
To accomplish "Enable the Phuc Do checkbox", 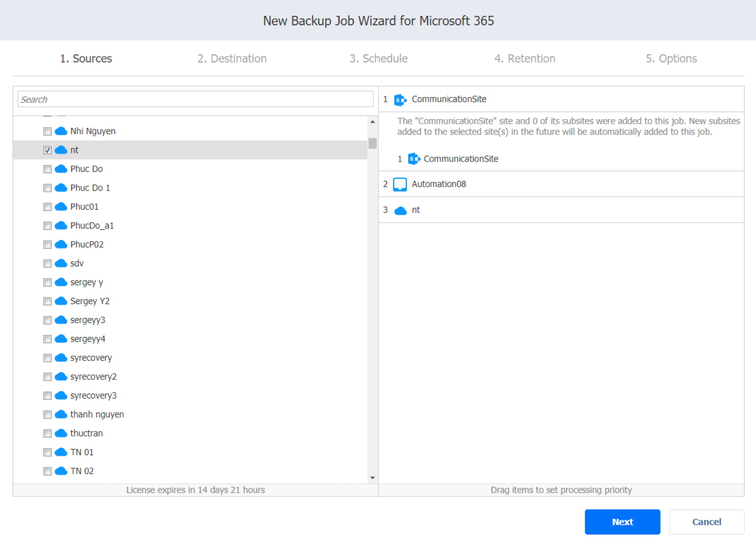I will click(48, 169).
